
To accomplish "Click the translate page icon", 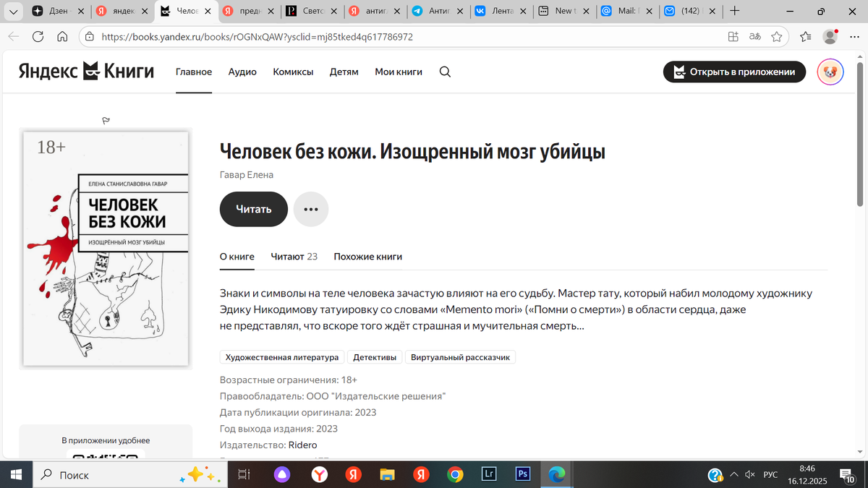I will pos(754,37).
